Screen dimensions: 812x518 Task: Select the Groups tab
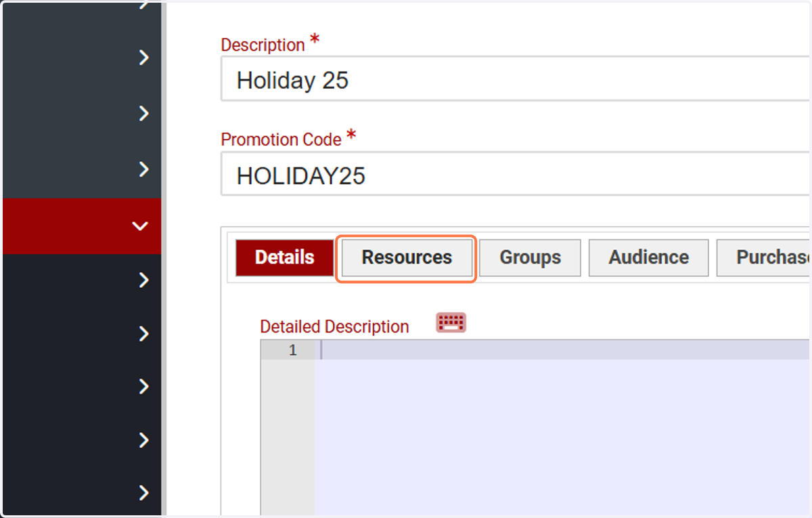(530, 257)
